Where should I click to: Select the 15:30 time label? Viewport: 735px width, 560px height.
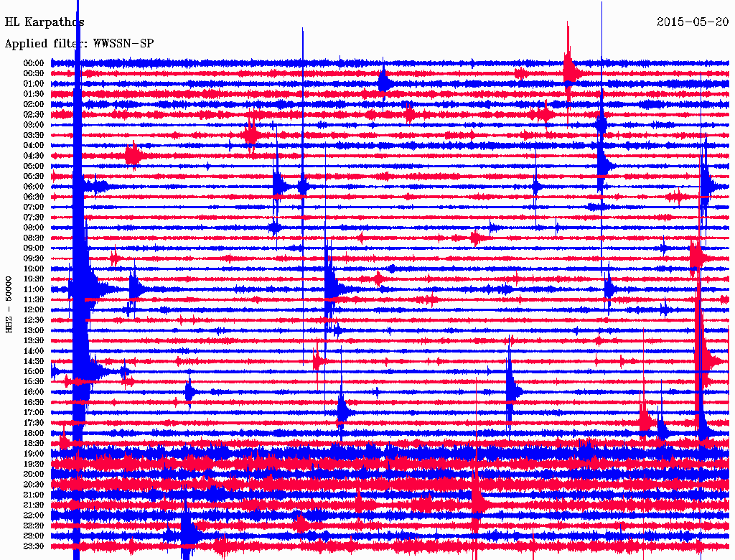click(x=34, y=382)
